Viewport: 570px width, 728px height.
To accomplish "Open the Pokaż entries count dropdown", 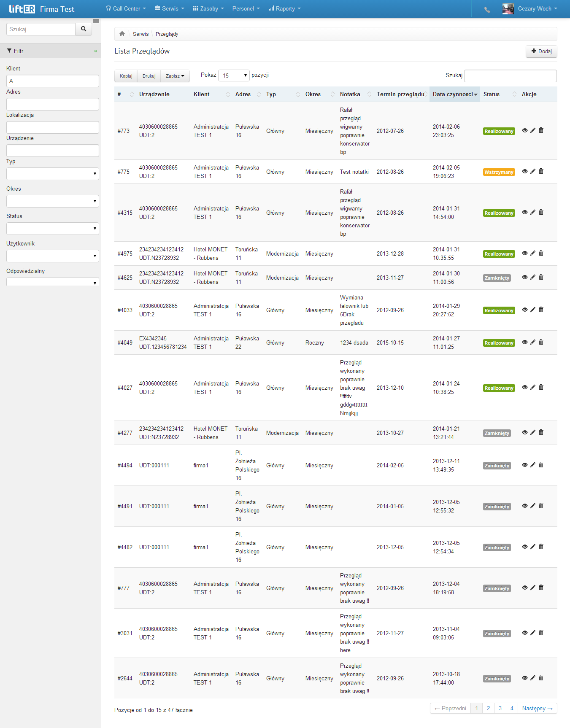I will click(x=234, y=75).
